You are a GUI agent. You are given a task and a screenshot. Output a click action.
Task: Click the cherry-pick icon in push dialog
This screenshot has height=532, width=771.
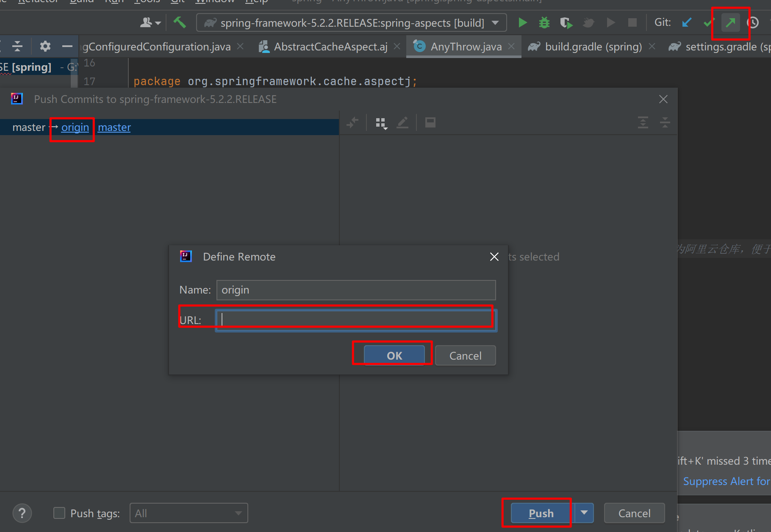tap(352, 123)
